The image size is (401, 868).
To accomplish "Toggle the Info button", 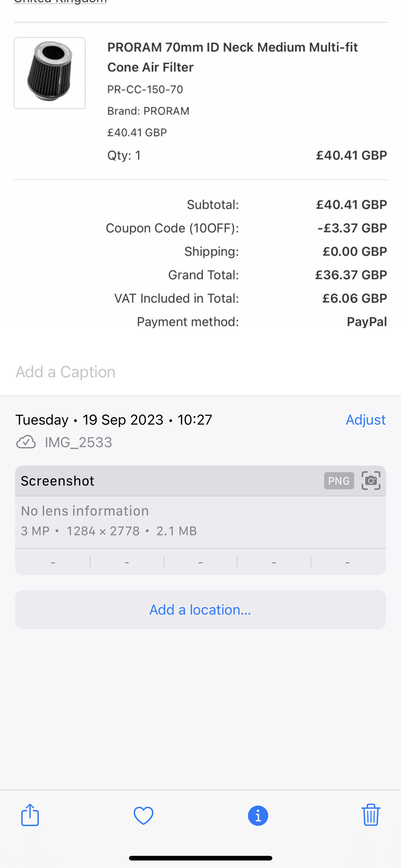I will 258,816.
